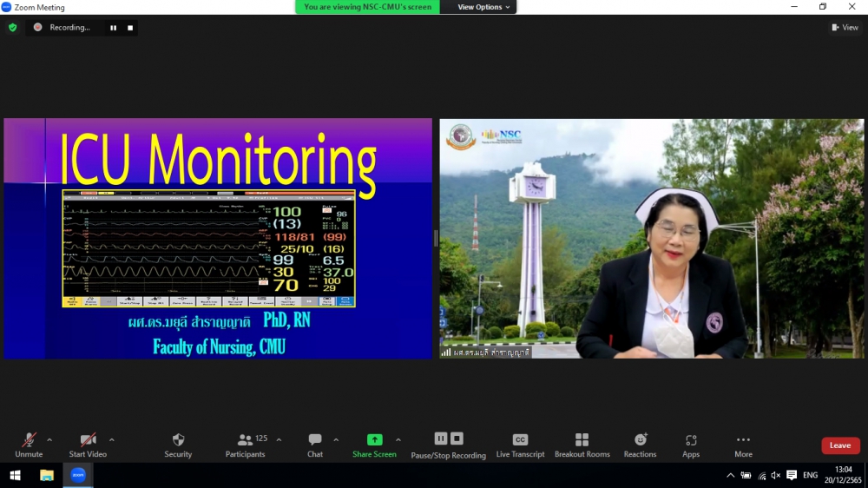Open the Reactions menu
Viewport: 868px width, 488px height.
click(640, 445)
